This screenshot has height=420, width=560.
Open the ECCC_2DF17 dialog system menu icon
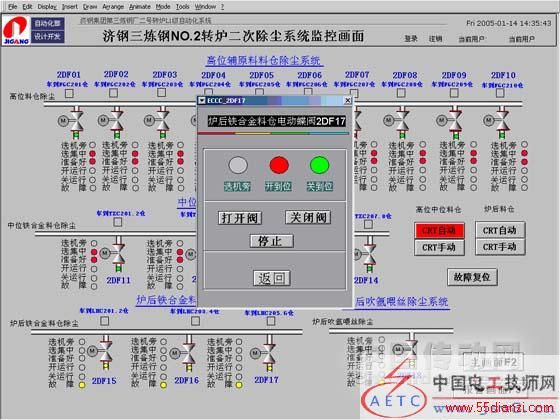[202, 101]
